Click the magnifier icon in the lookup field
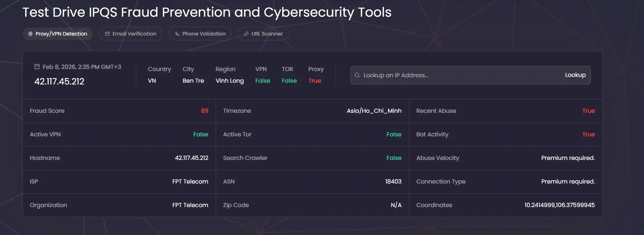The width and height of the screenshot is (644, 235). coord(357,75)
